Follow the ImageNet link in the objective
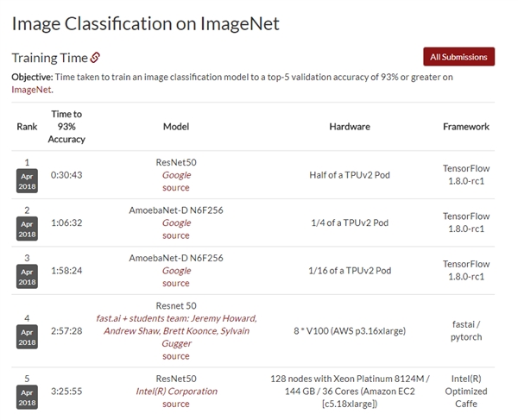The height and width of the screenshot is (420, 518). (x=31, y=90)
